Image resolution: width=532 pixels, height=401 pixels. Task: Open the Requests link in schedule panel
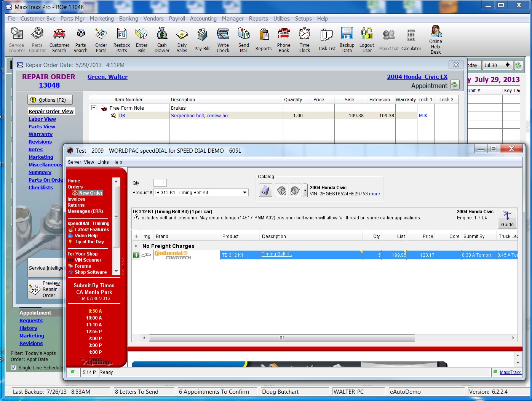[31, 321]
